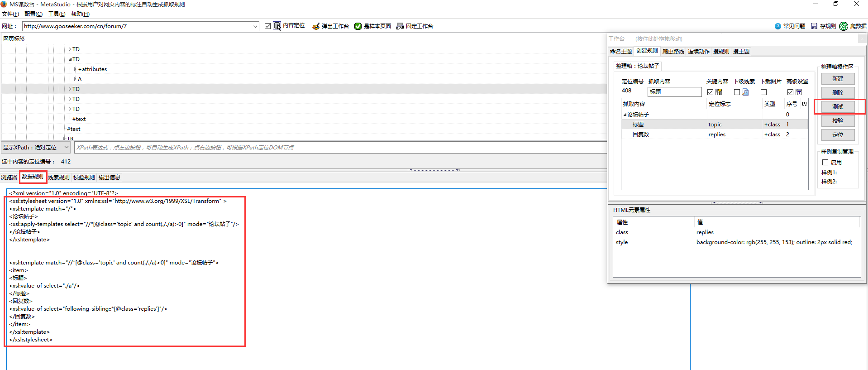Select the 回复数 row in the rule table

(x=715, y=134)
